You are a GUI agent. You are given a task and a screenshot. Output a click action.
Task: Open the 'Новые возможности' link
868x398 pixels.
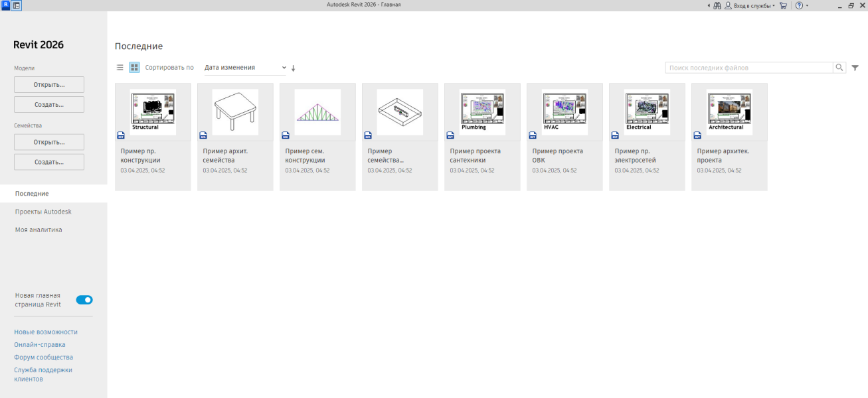tap(46, 332)
